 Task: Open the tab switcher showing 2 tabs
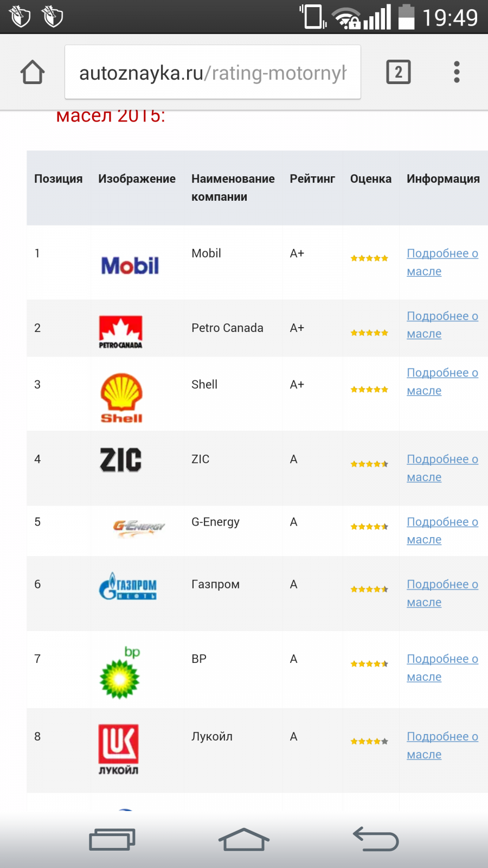pyautogui.click(x=399, y=72)
